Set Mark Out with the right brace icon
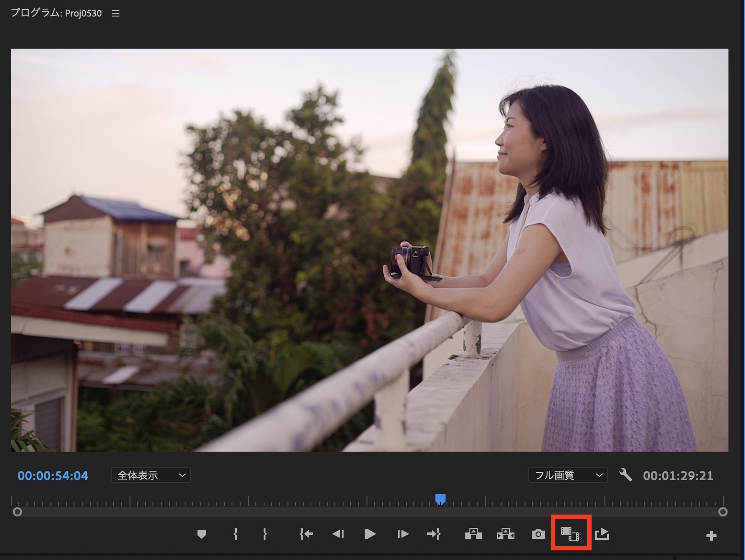The width and height of the screenshot is (745, 560). [265, 534]
